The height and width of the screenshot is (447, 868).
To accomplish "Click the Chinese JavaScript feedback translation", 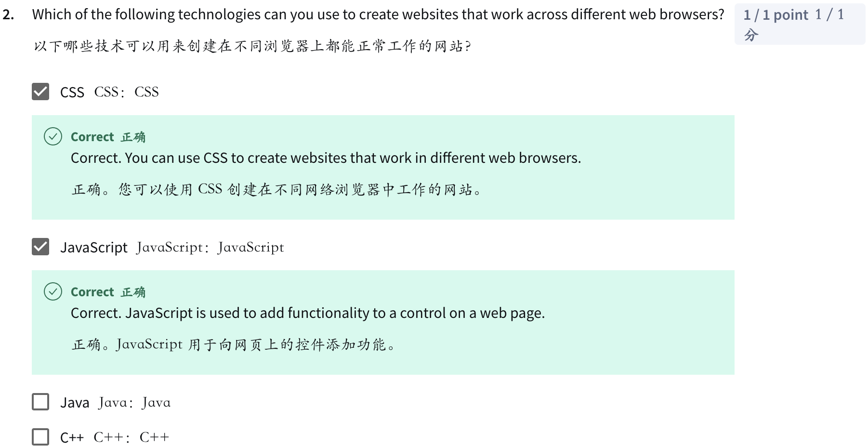I will click(x=233, y=344).
